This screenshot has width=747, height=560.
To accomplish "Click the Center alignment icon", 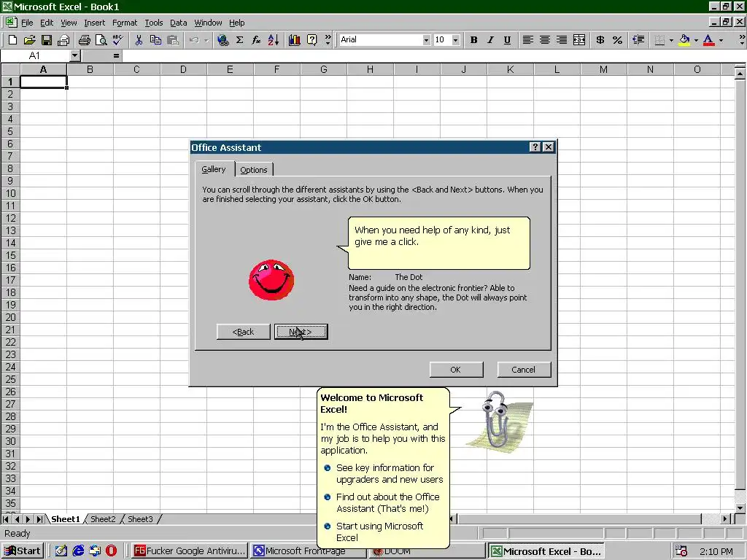I will pos(544,40).
